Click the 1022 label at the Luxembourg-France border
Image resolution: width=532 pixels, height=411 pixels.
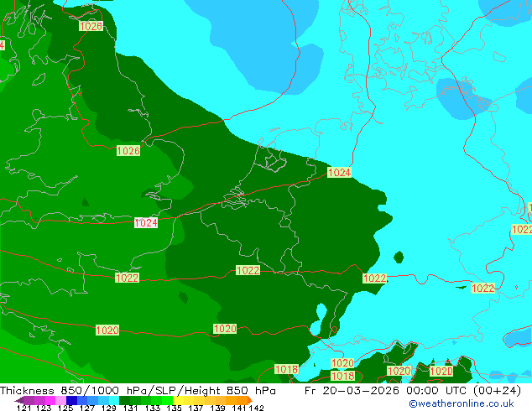(x=248, y=270)
